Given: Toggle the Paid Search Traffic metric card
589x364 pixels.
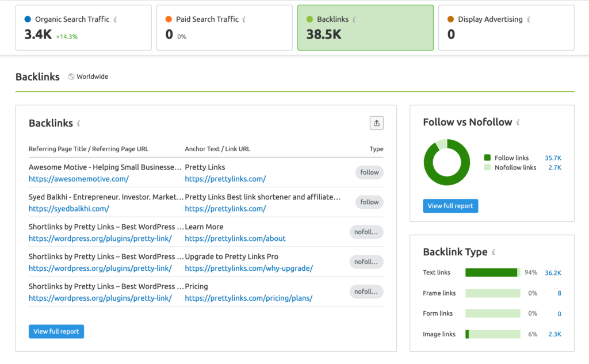Looking at the screenshot, I should 224,27.
